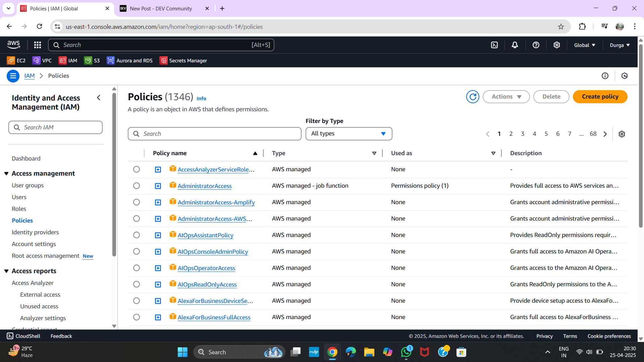This screenshot has width=644, height=362.
Task: Open Chrome extensions puzzle icon
Action: 582,26
